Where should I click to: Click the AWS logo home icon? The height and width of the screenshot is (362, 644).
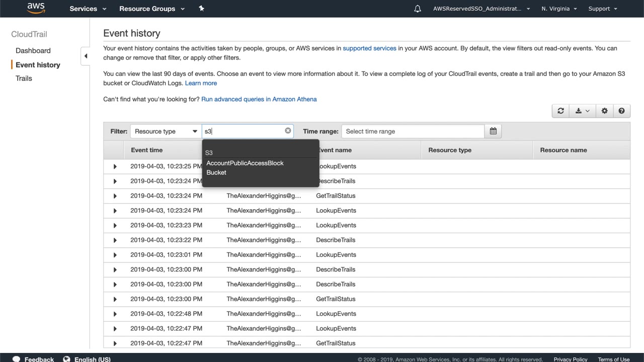point(36,8)
